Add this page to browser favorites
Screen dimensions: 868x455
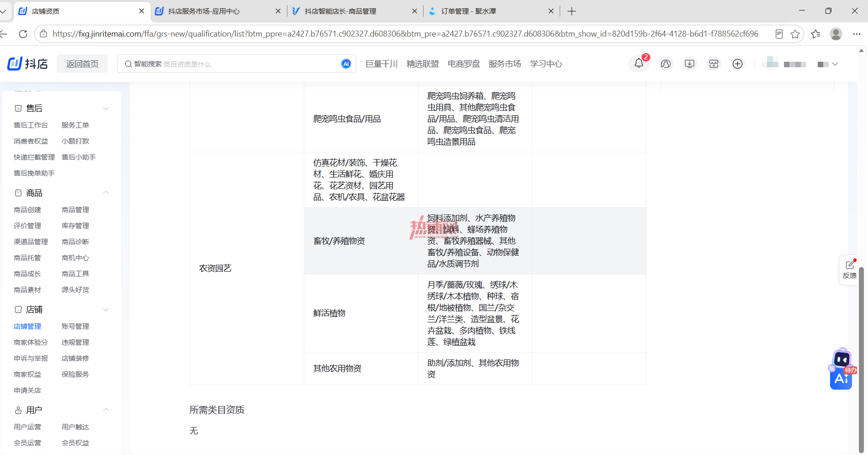coord(795,34)
